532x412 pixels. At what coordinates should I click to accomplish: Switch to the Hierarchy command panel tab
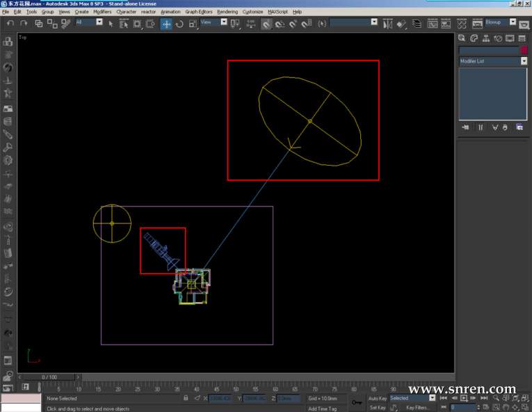pos(486,38)
